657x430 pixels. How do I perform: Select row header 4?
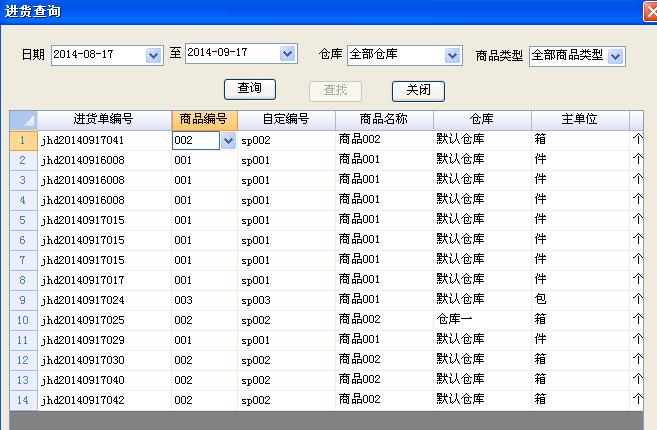[23, 200]
